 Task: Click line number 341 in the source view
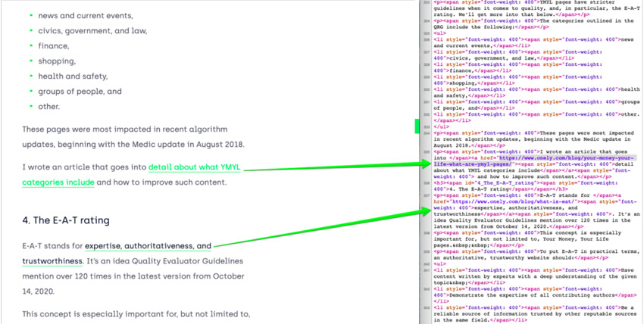click(x=428, y=270)
